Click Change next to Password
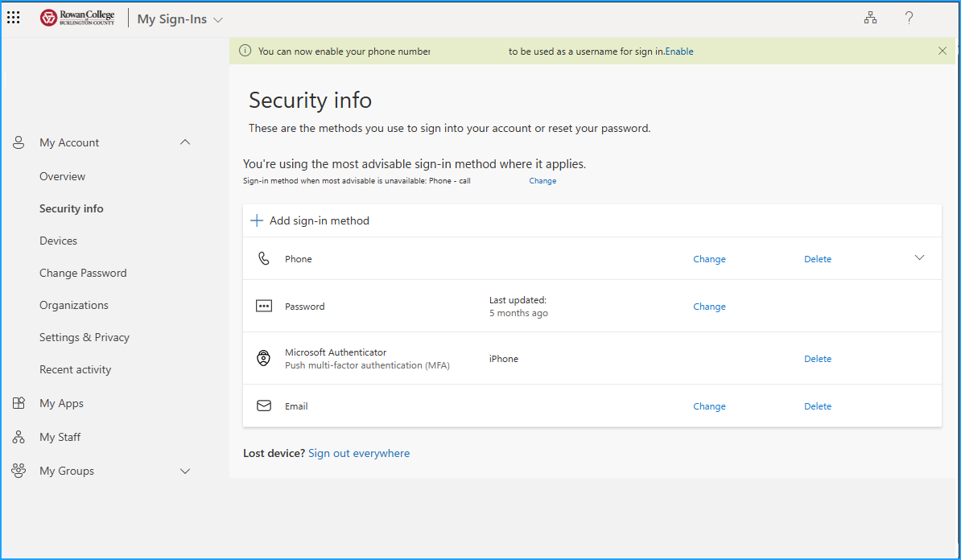 pyautogui.click(x=709, y=306)
